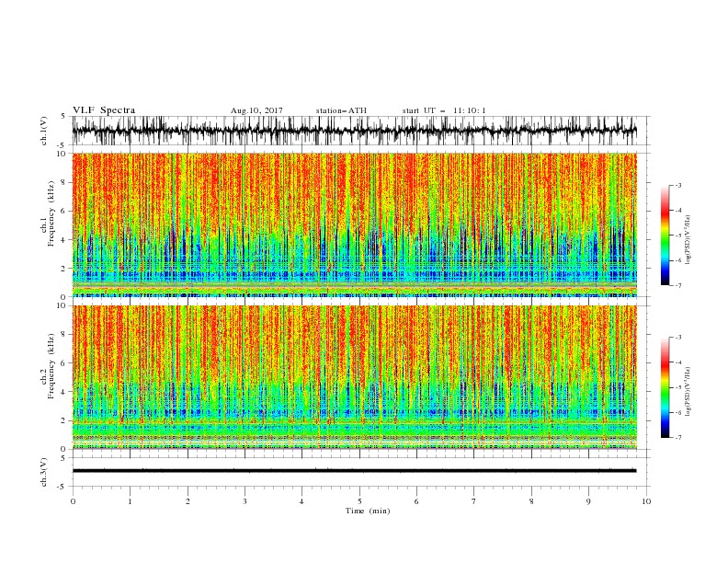Screen dimensions: 728x563
Task: Click the "-7" tick on ch.1 colorbar
Action: pos(677,285)
